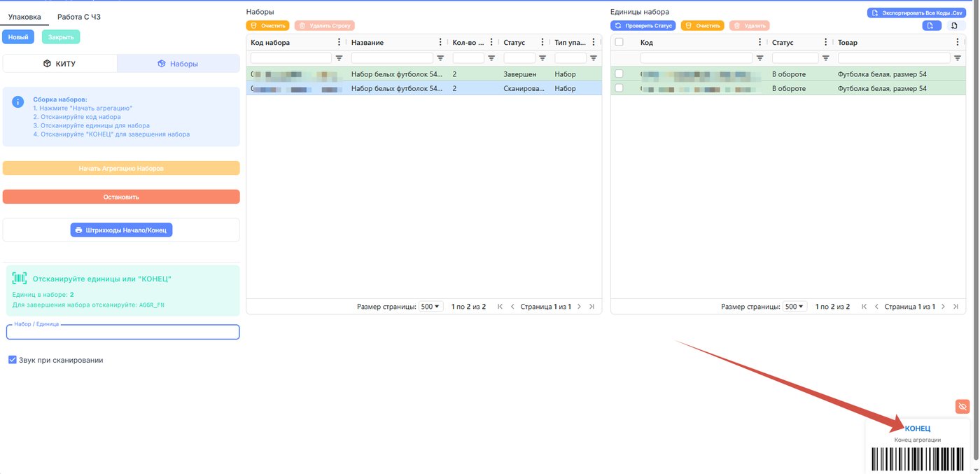Select all units with header checkbox
Screen dimensions: 980x474
point(619,42)
